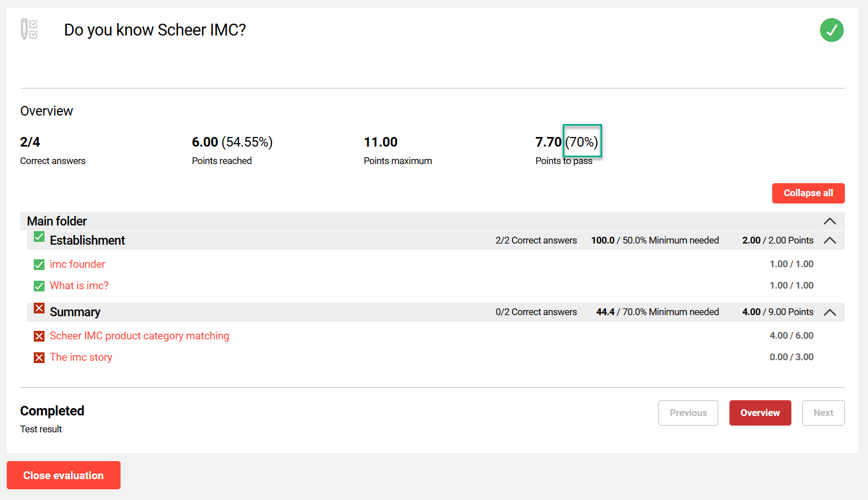Select the Completed status text
This screenshot has width=868, height=500.
click(x=52, y=411)
